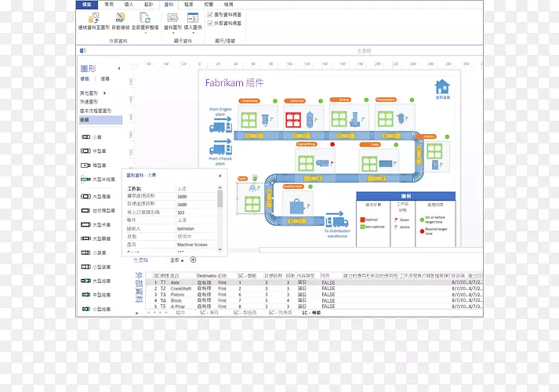
Task: Click the red Optimal legend swatch
Action: pyautogui.click(x=362, y=220)
